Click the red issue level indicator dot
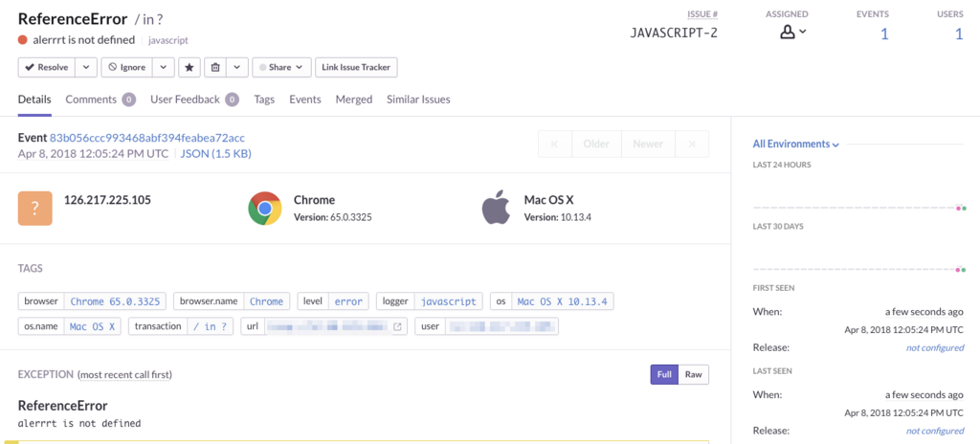This screenshot has width=980, height=444. tap(23, 40)
